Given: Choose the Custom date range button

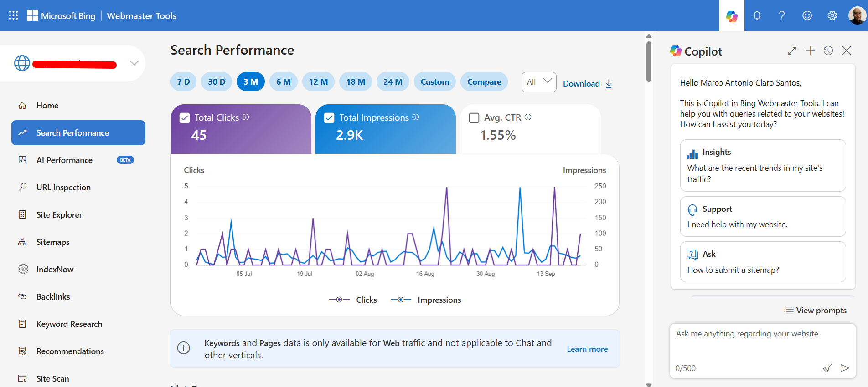Looking at the screenshot, I should coord(435,82).
